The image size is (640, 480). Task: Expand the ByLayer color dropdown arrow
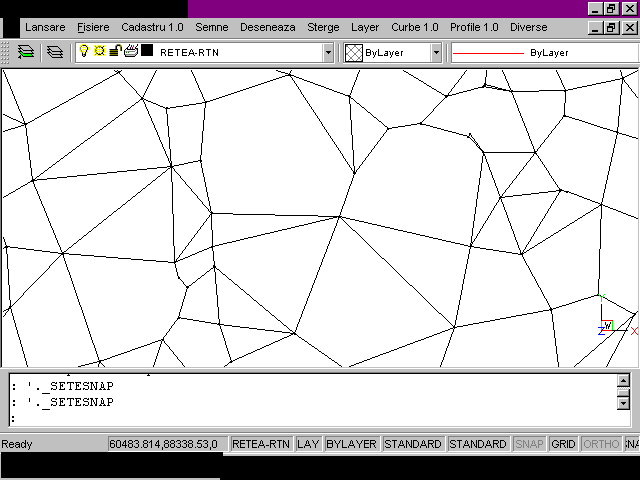coord(436,53)
